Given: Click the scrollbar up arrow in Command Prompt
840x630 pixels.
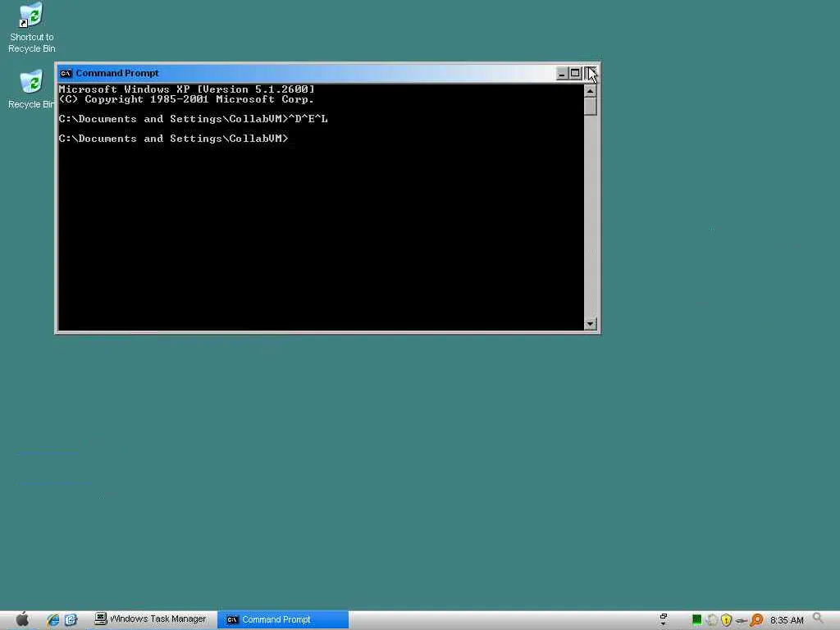Looking at the screenshot, I should 590,91.
